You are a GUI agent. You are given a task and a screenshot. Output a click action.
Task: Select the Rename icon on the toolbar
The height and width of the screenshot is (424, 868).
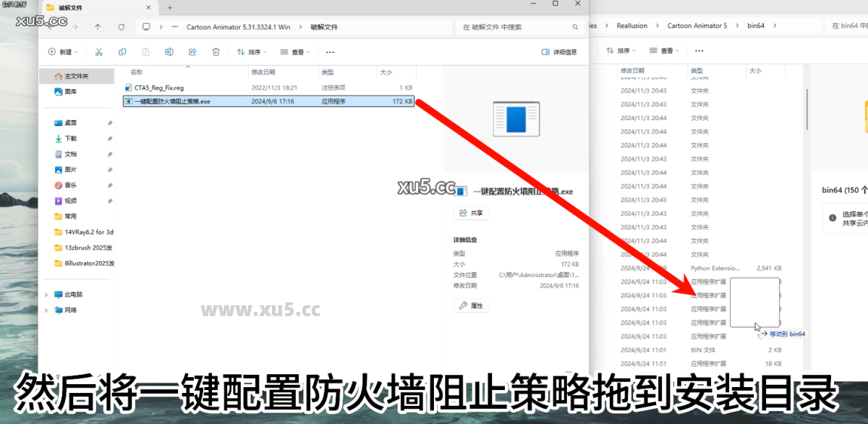169,53
